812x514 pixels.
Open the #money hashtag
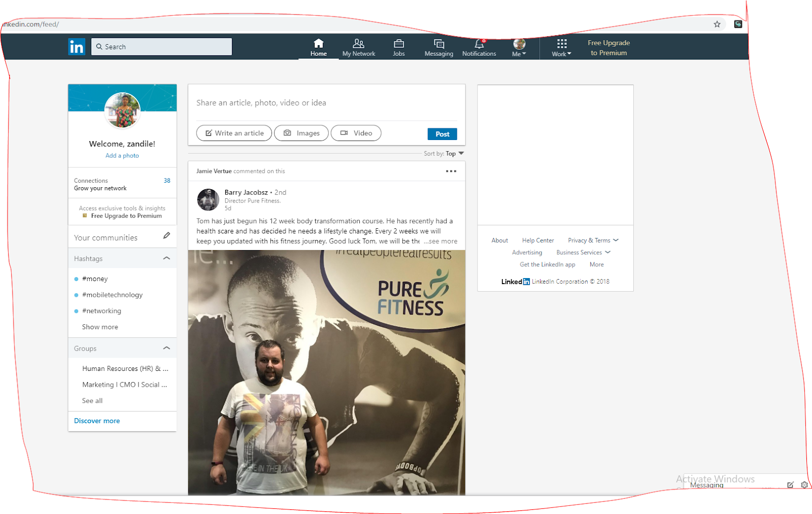point(95,279)
